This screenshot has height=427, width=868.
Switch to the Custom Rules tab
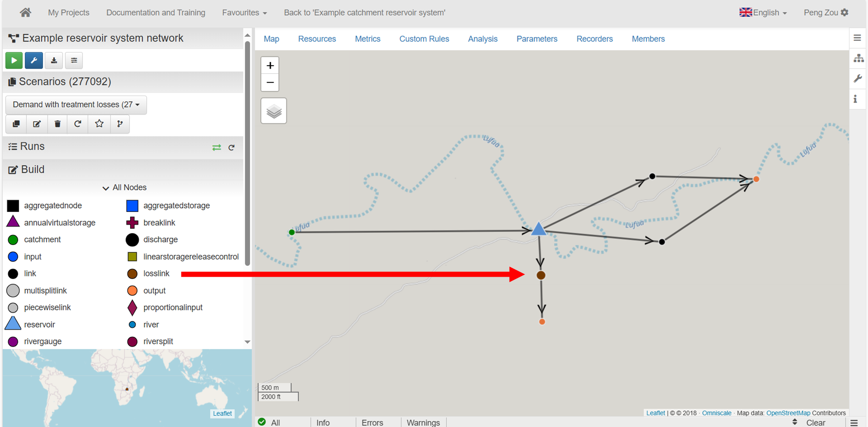(x=424, y=39)
